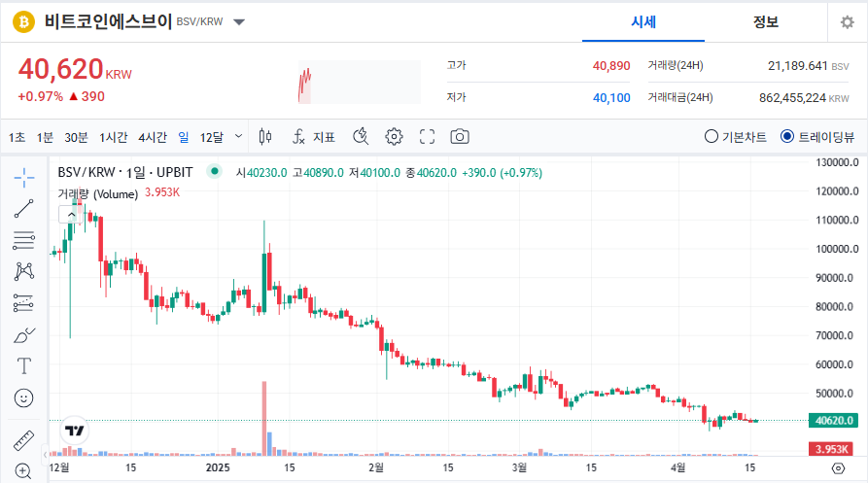Image resolution: width=868 pixels, height=483 pixels.
Task: Open chart settings gear in toolbar
Action: coord(394,137)
